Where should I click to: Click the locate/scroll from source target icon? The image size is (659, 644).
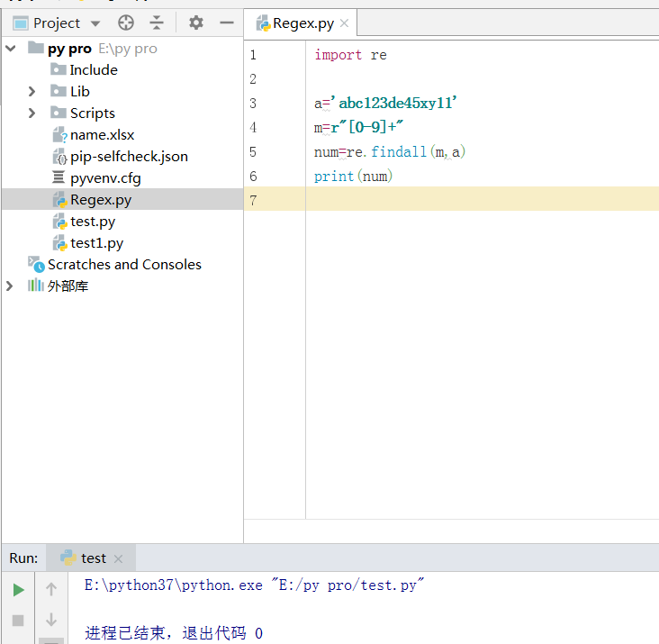click(126, 23)
